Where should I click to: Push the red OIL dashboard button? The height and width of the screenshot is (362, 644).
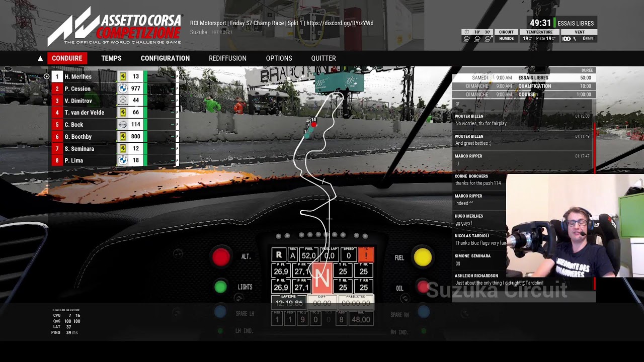tap(423, 287)
